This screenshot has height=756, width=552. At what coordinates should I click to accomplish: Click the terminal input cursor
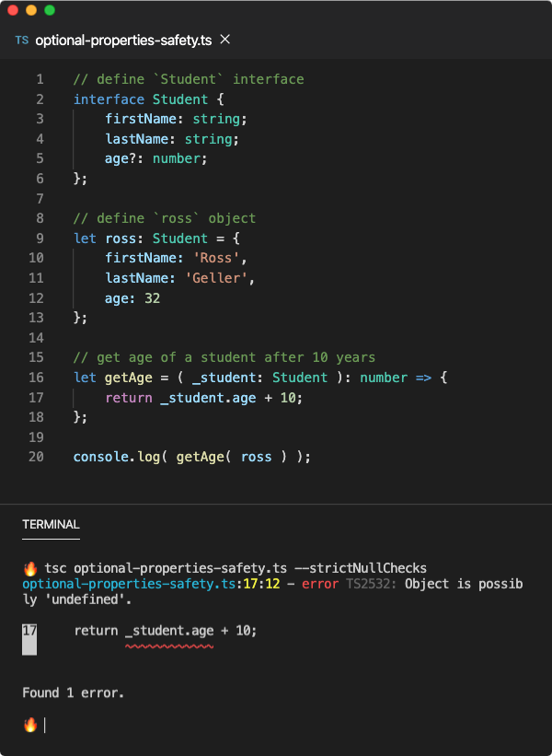point(43,725)
